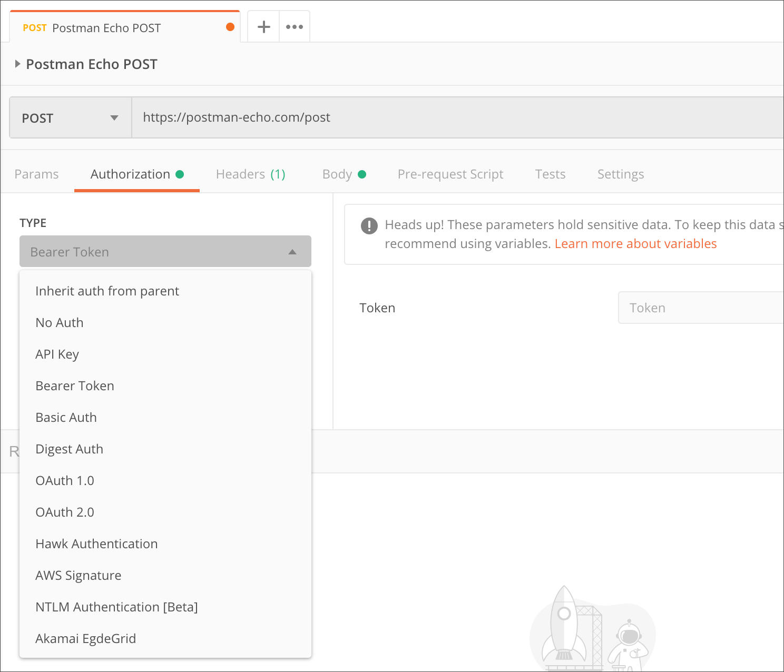Click the Token input field
Viewport: 784px width, 672px height.
pyautogui.click(x=701, y=308)
